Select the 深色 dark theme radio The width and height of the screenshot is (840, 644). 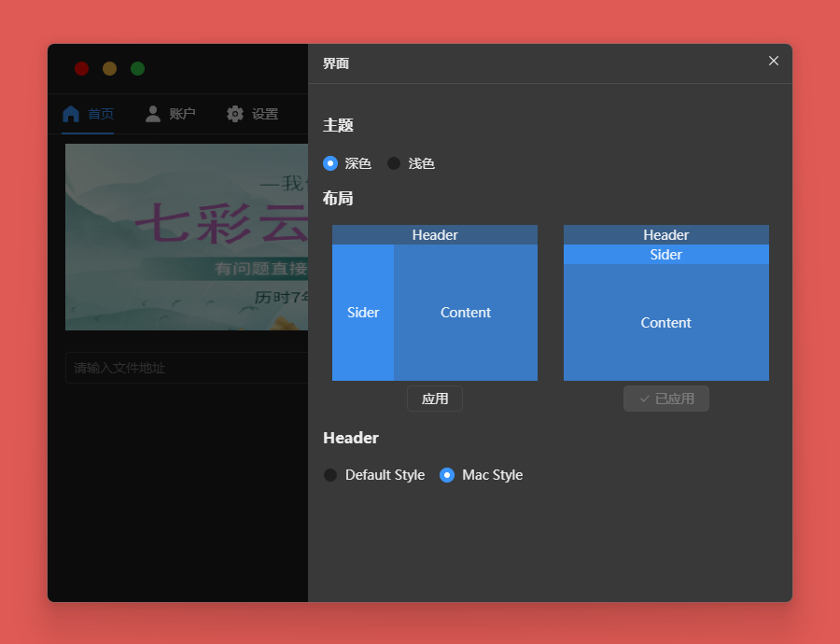pyautogui.click(x=330, y=163)
